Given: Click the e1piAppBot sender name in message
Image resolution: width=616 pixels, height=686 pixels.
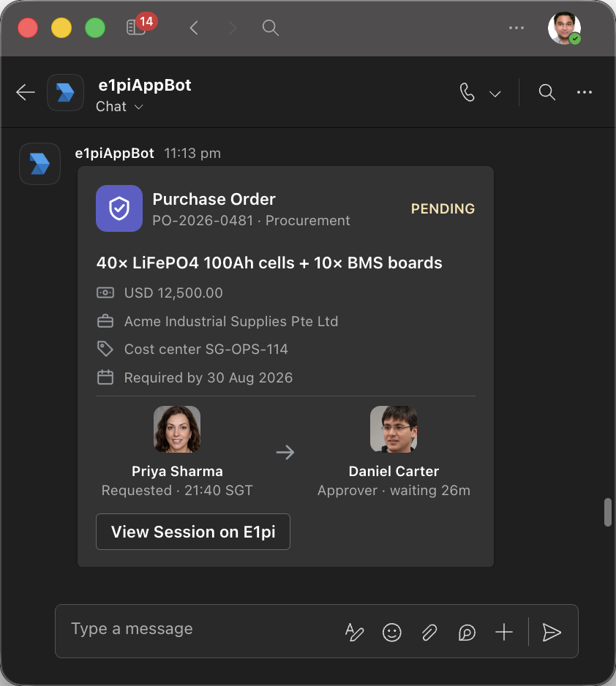Looking at the screenshot, I should coord(115,154).
